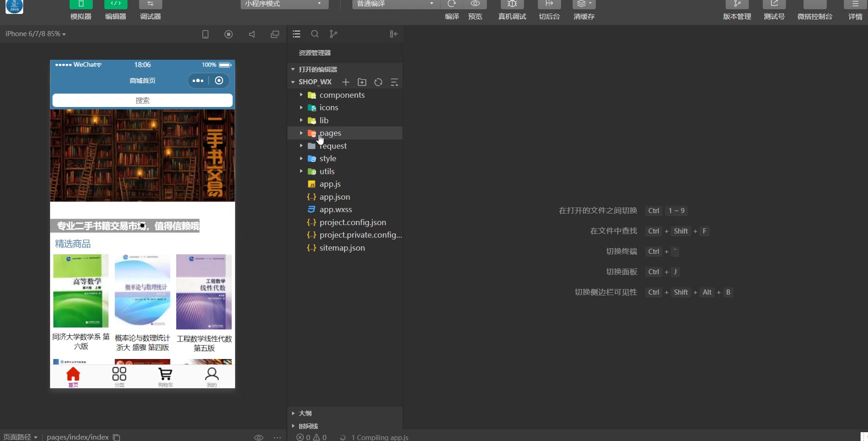Open the 微搭控制台 console
Viewport: 868px width, 441px height.
tap(815, 5)
